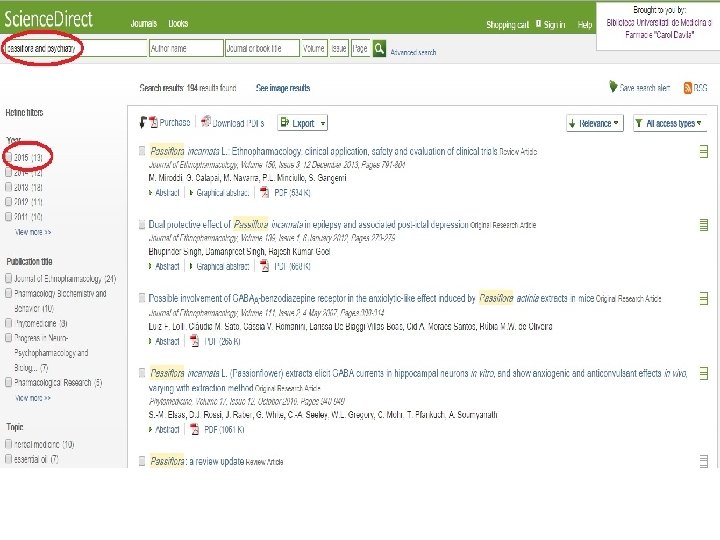This screenshot has height=540, width=720.
Task: Open Dual protective effect of Passiflora article
Action: click(308, 225)
